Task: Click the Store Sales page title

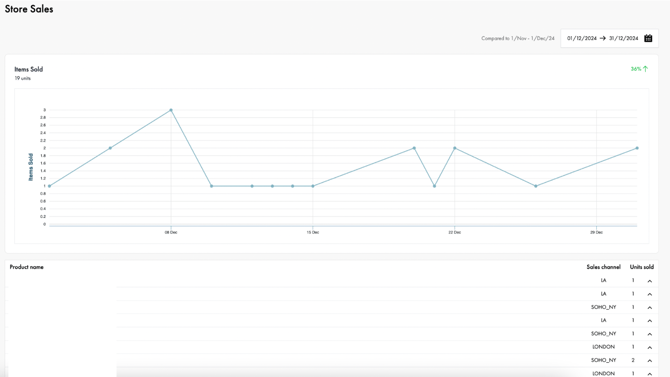Action: pos(29,9)
